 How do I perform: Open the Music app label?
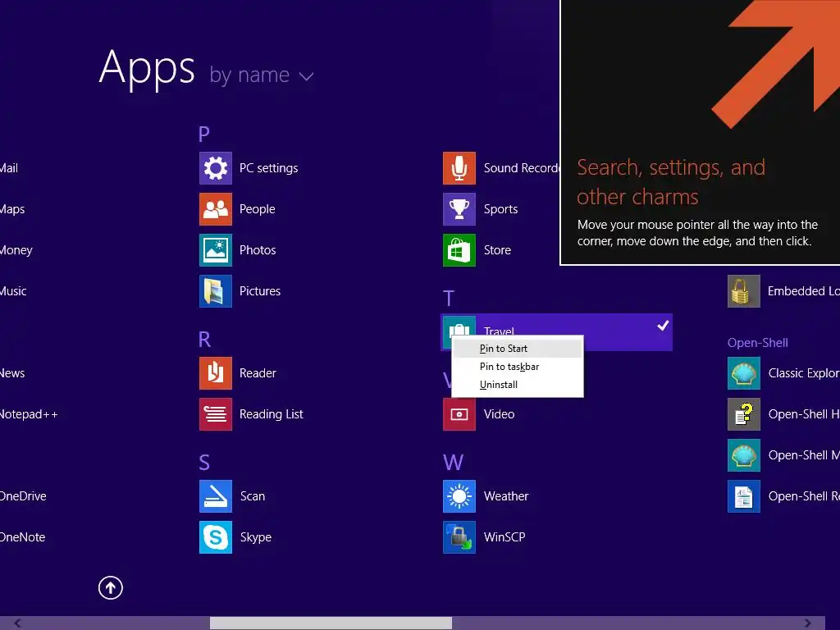pos(13,291)
